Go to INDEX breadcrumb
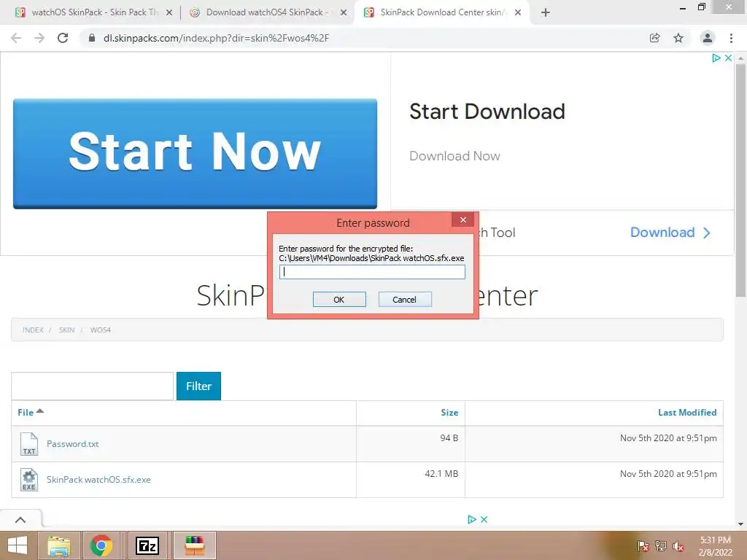 pyautogui.click(x=33, y=330)
